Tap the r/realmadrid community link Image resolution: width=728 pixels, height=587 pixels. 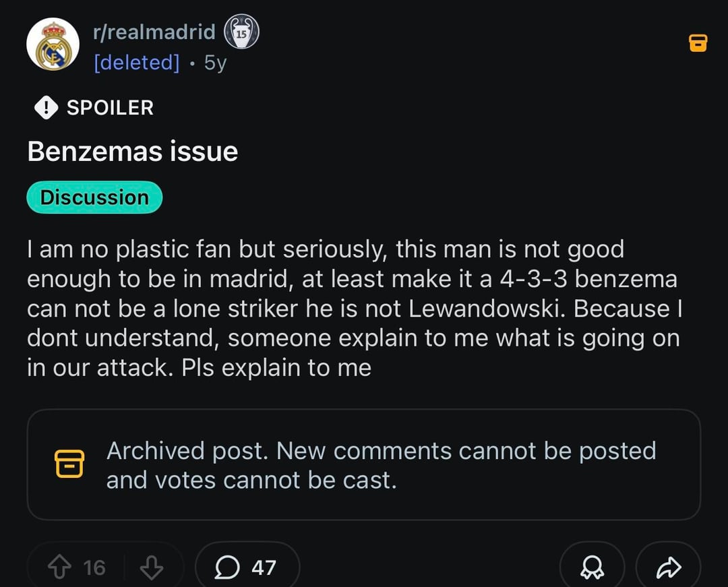pos(154,32)
